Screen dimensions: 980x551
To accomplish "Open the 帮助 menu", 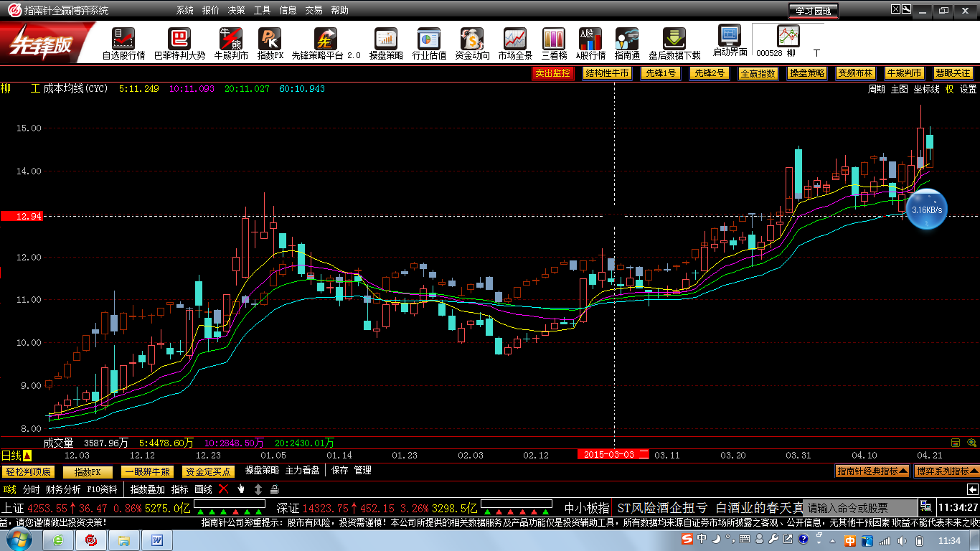I will (x=339, y=11).
